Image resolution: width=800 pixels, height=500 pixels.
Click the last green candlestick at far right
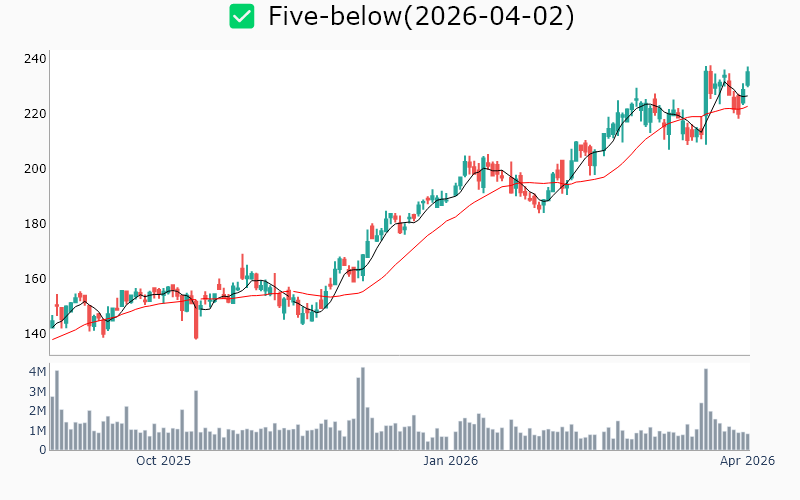(x=747, y=77)
